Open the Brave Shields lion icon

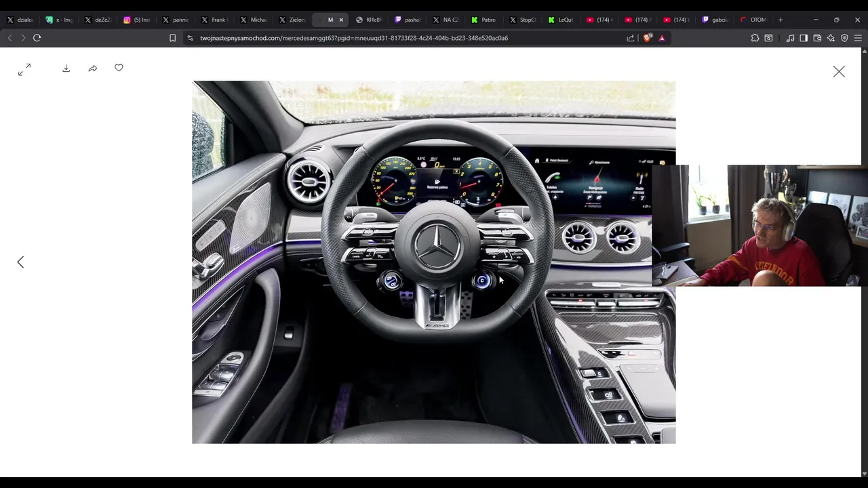coord(647,38)
